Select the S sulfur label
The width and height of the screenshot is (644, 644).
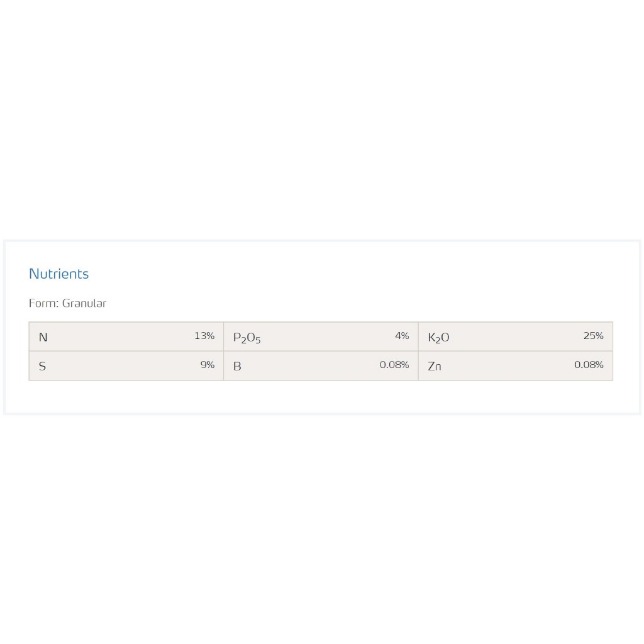[x=42, y=366]
